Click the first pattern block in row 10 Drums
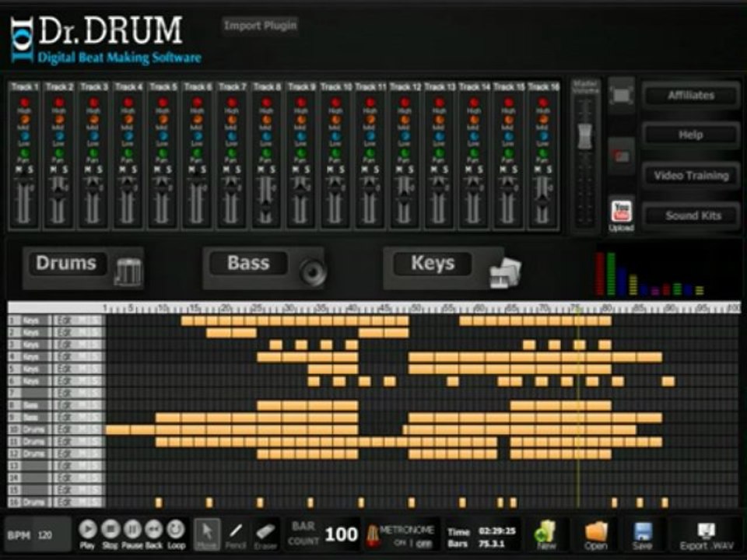Screen dimensions: 747x560 click(117, 430)
